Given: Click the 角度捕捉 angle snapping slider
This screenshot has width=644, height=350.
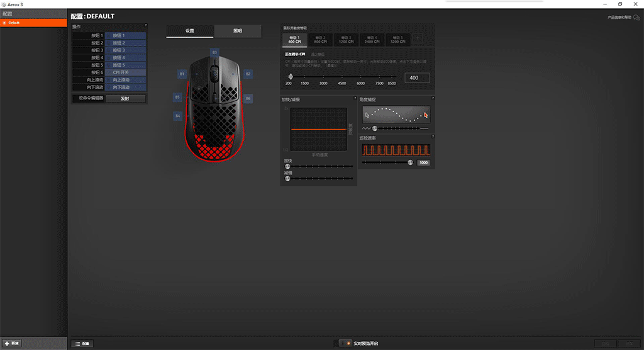Looking at the screenshot, I should click(396, 128).
